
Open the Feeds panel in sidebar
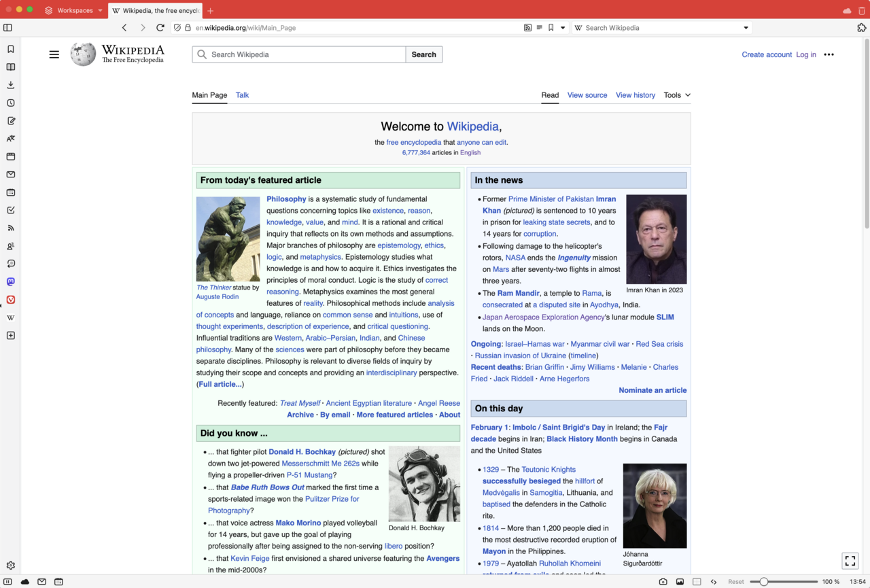coord(10,228)
